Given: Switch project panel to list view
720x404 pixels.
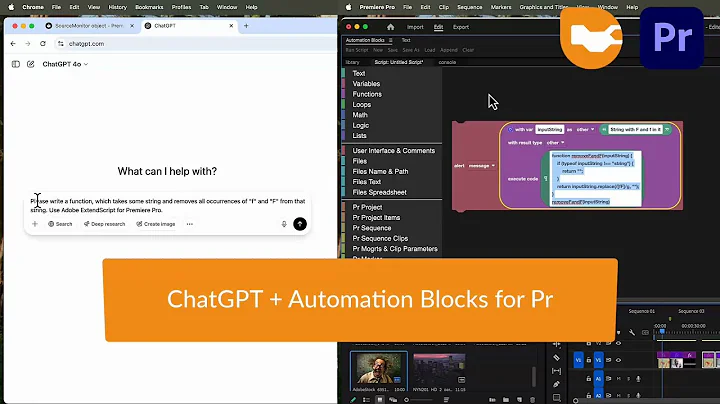Looking at the screenshot, I should 366,400.
